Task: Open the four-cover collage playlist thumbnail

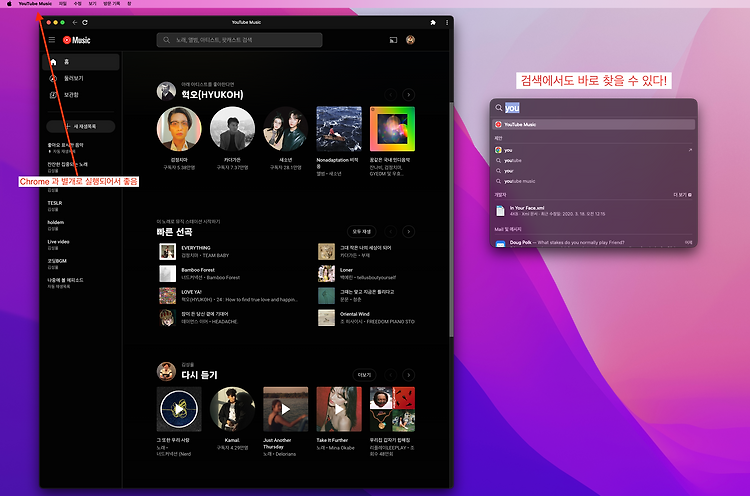Action: (392, 409)
